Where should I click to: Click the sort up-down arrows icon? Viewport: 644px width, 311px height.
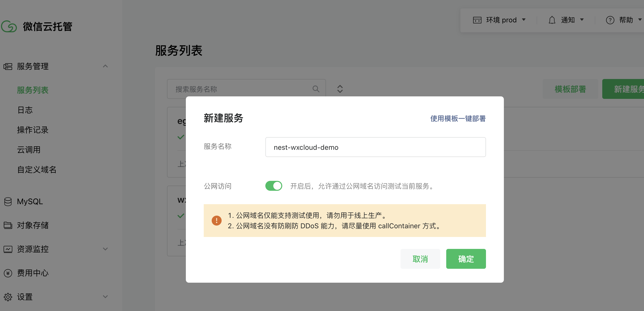click(340, 89)
